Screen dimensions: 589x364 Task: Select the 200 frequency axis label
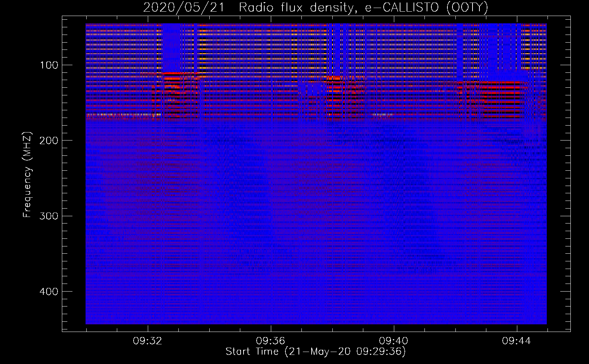point(49,141)
